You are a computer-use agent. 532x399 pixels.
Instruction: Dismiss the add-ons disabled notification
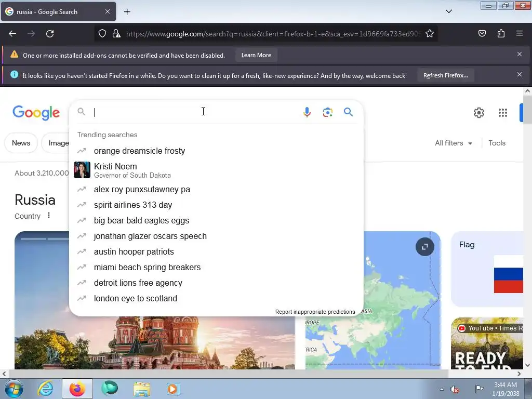point(520,54)
